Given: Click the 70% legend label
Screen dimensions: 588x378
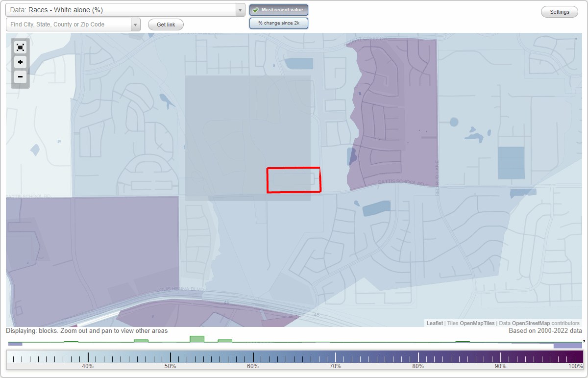Looking at the screenshot, I should pyautogui.click(x=336, y=366).
